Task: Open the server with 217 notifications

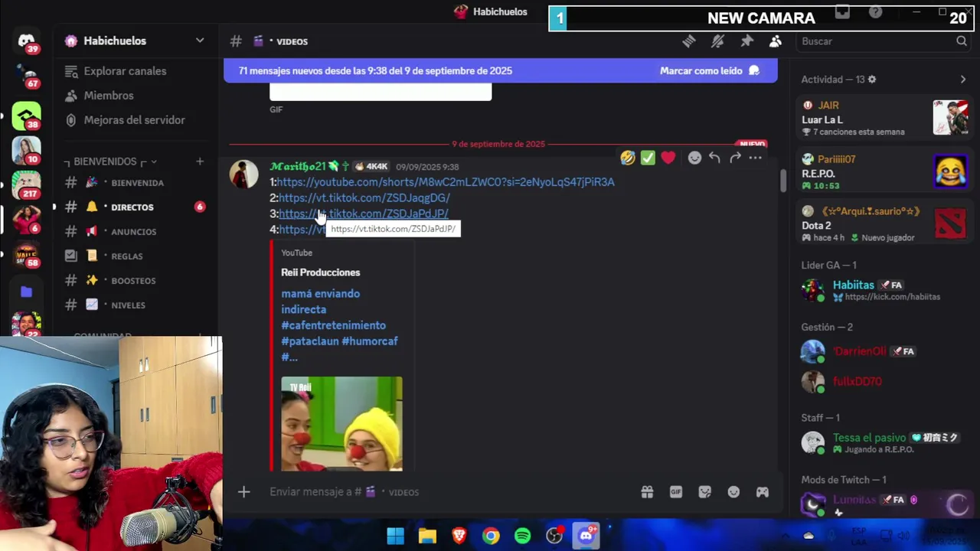Action: 27,184
